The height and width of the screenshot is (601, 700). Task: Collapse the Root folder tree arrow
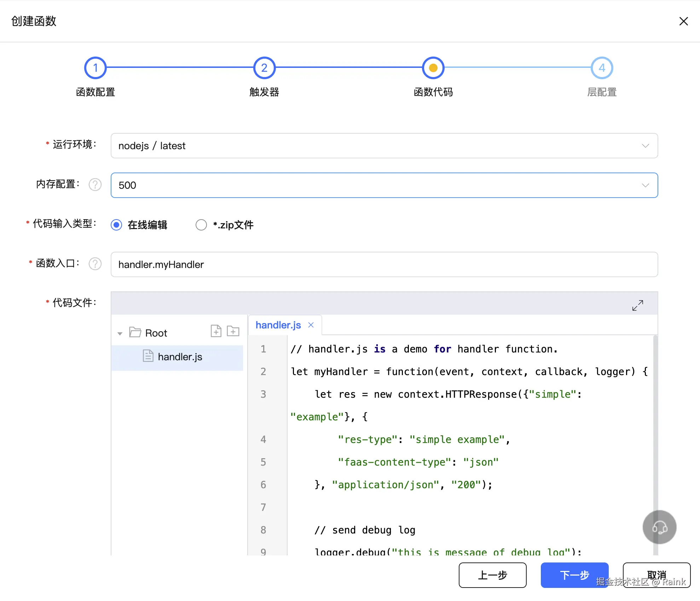[120, 333]
